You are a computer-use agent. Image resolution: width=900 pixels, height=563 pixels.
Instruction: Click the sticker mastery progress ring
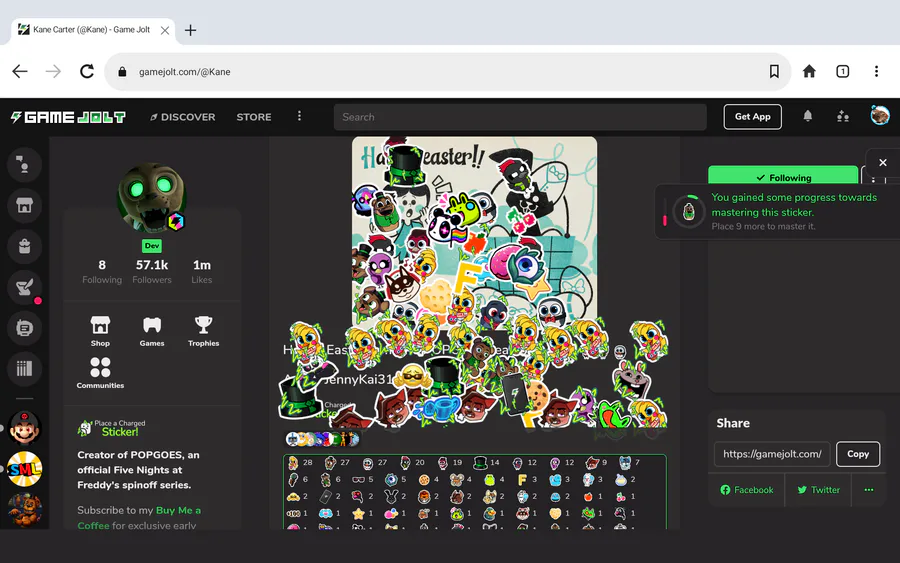tap(689, 212)
